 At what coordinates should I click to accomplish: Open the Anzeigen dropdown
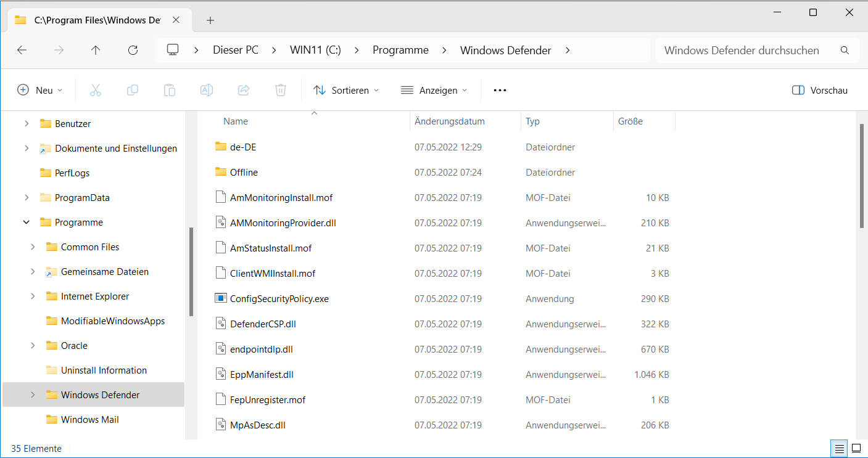434,91
